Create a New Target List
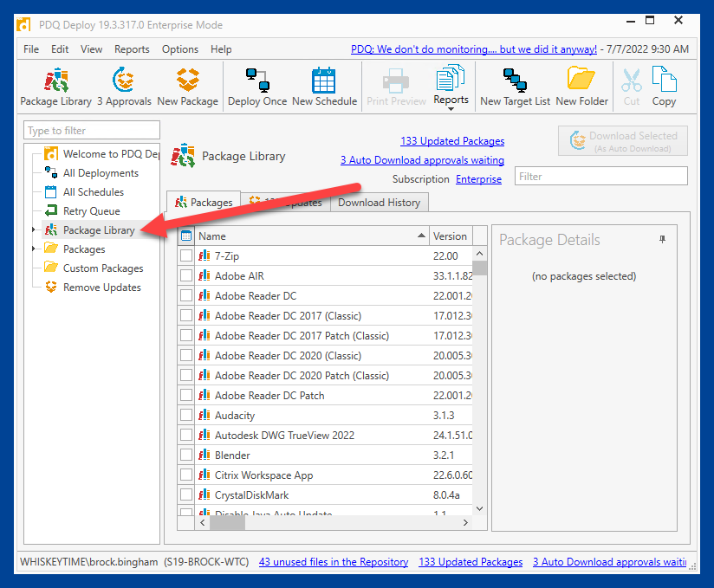 click(515, 87)
